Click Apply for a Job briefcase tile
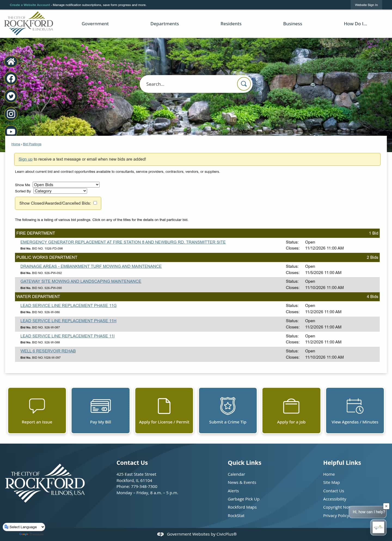 [291, 410]
